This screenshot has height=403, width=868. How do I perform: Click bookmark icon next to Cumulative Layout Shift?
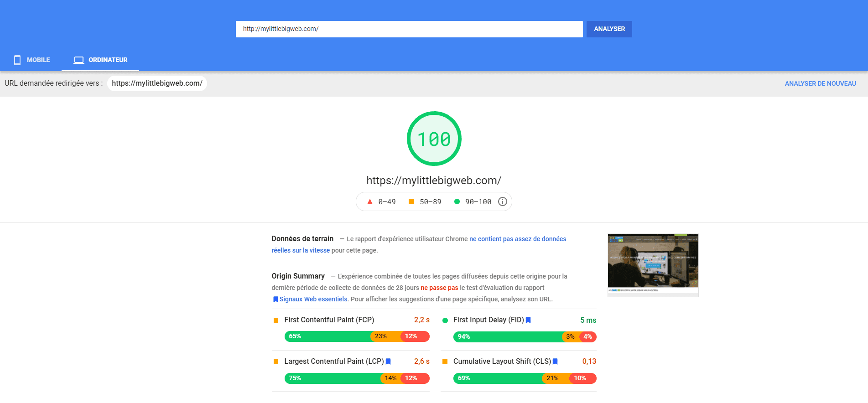555,362
